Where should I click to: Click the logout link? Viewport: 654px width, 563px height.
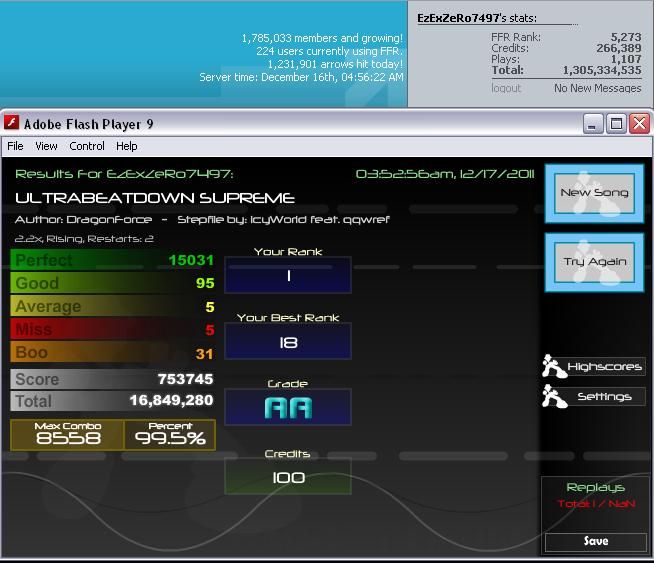tap(506, 88)
